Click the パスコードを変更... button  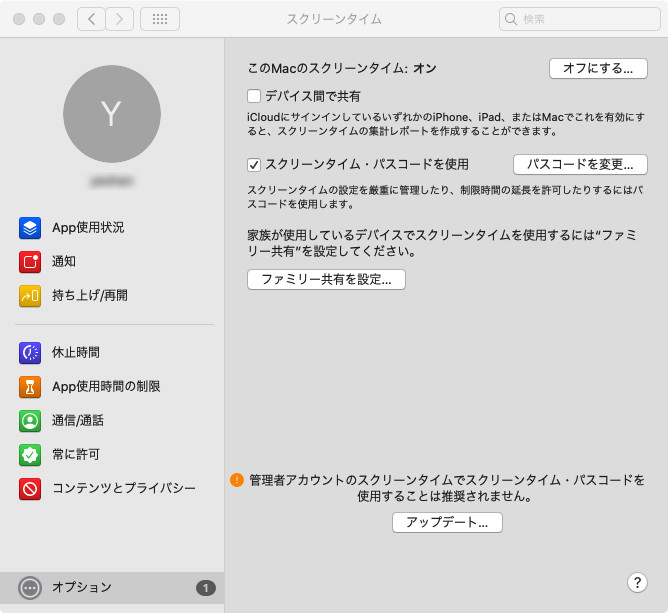click(x=580, y=164)
